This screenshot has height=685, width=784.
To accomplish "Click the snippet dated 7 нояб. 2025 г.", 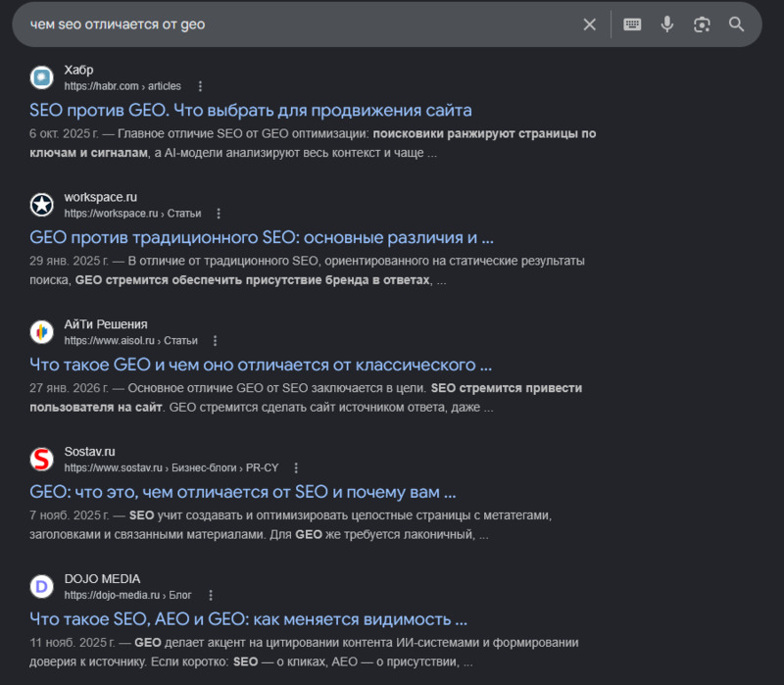I will point(290,525).
